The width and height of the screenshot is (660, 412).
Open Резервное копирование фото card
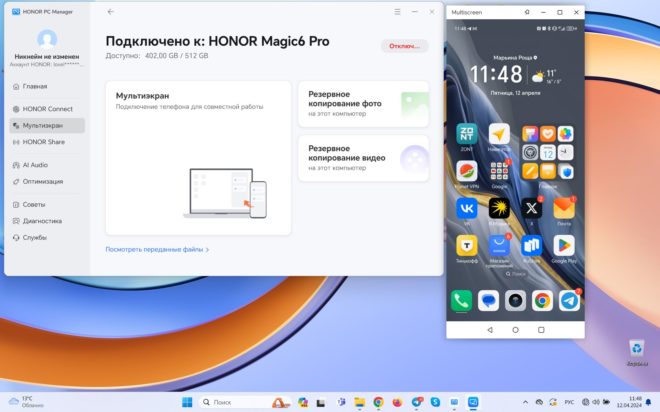[364, 104]
